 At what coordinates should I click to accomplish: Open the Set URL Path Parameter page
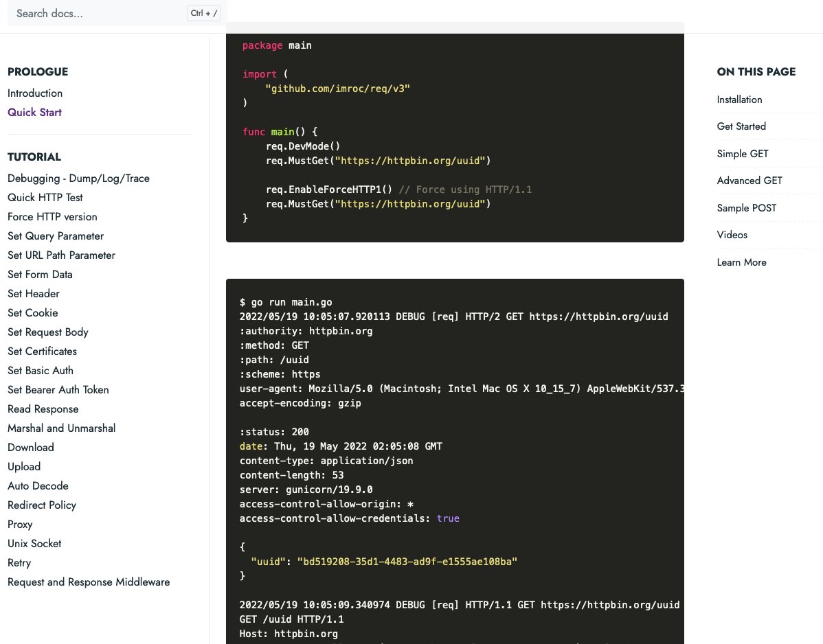point(60,255)
